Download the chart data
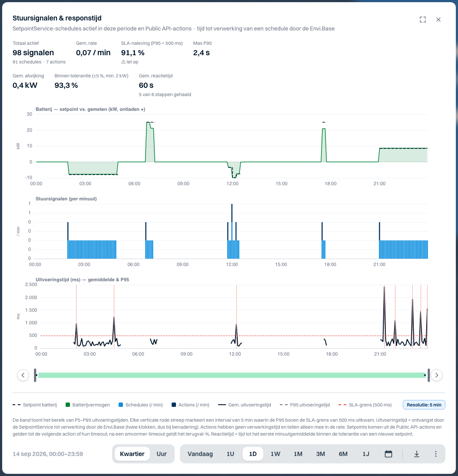The image size is (458, 476). 417,454
